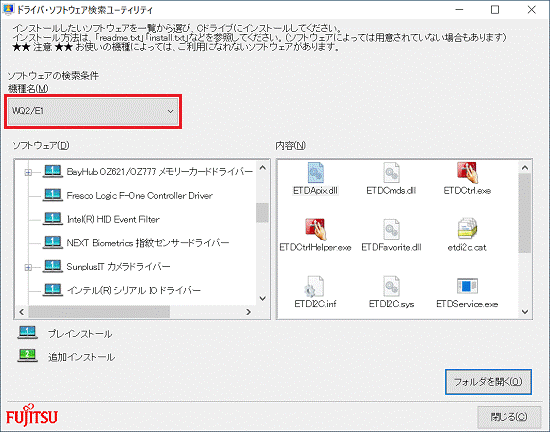Select the ETDCmds.dll file icon
Screen dimensions: 550x432
(391, 173)
